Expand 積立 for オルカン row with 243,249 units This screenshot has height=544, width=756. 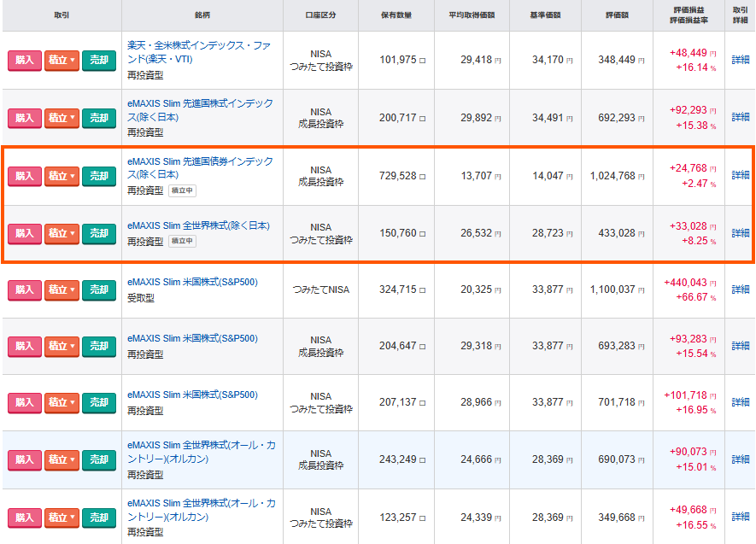[x=62, y=460]
